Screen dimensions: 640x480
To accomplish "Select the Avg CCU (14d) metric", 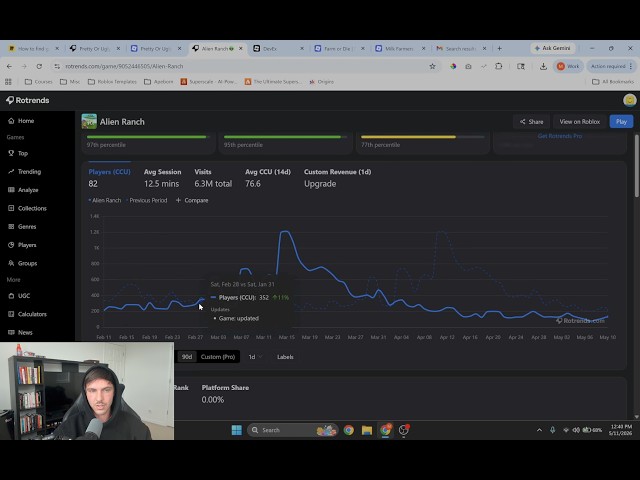I will [268, 178].
